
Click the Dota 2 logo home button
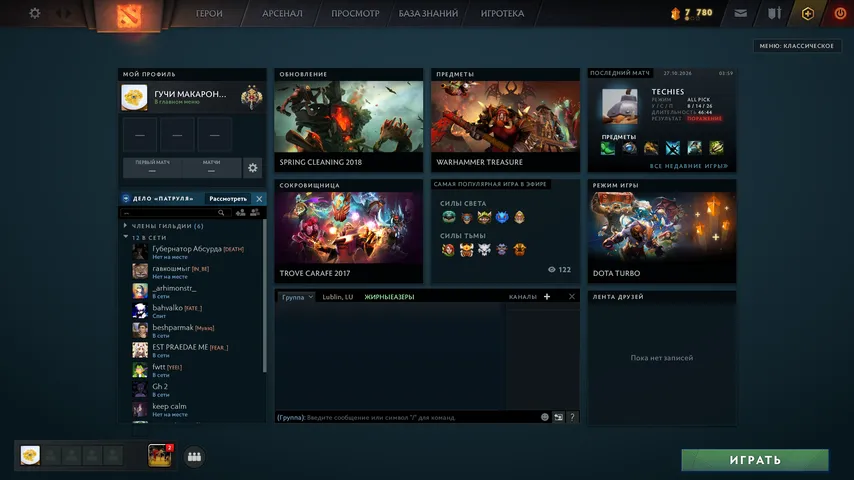tap(129, 15)
